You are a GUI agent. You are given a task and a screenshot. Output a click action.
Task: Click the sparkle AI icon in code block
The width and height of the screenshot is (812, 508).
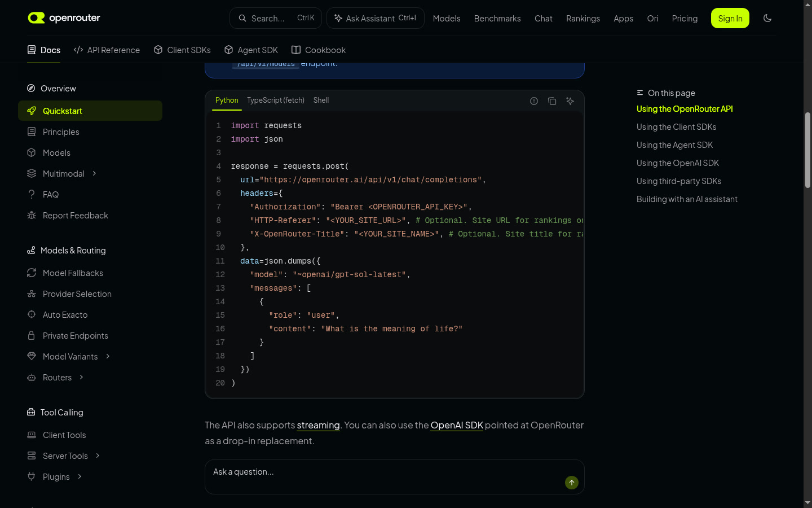tap(570, 101)
